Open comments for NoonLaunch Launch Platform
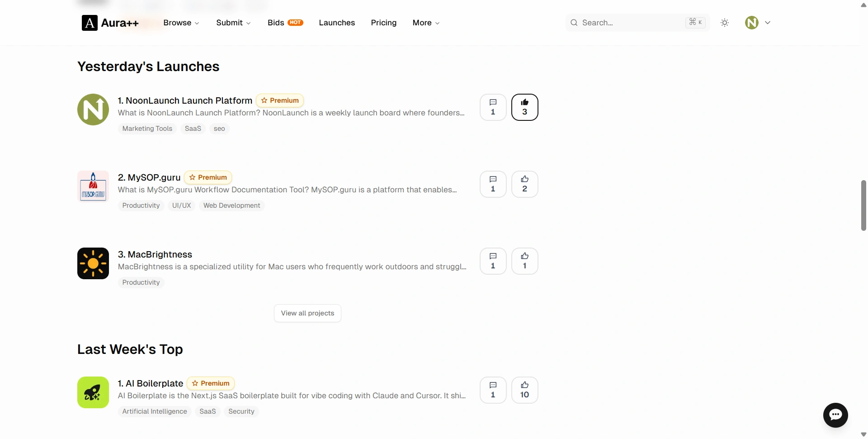The width and height of the screenshot is (868, 439). coord(493,107)
